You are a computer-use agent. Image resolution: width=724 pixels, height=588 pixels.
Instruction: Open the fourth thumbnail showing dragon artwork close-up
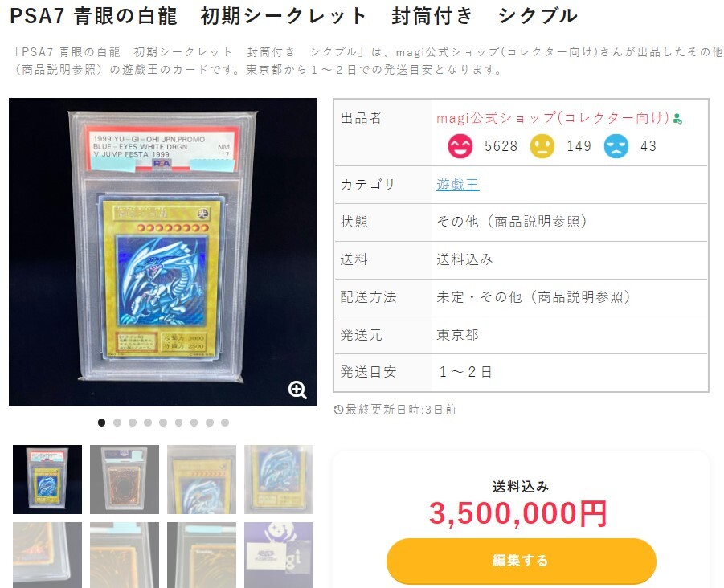click(279, 480)
